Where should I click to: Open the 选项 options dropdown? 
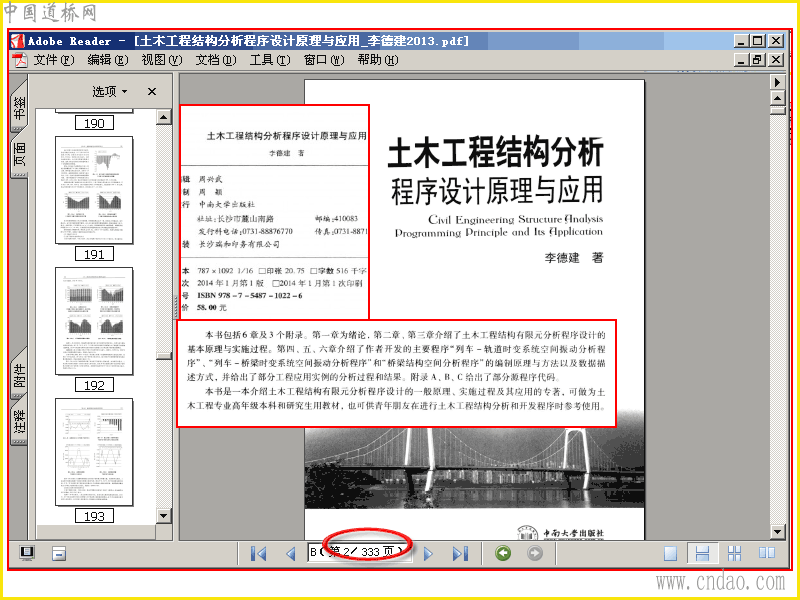coord(110,92)
